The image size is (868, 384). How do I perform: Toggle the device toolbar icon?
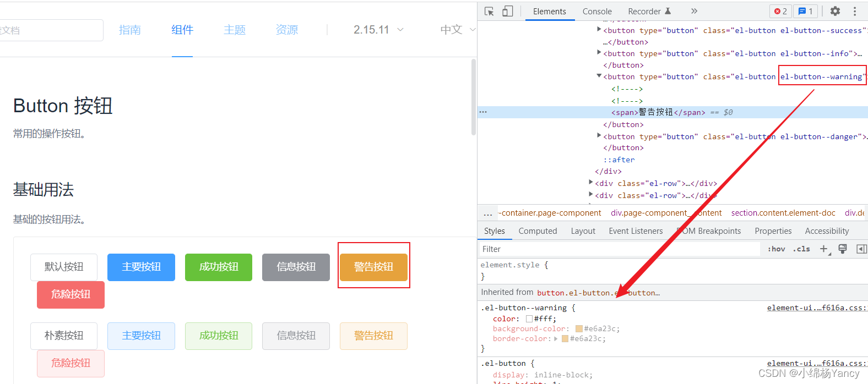click(x=507, y=11)
